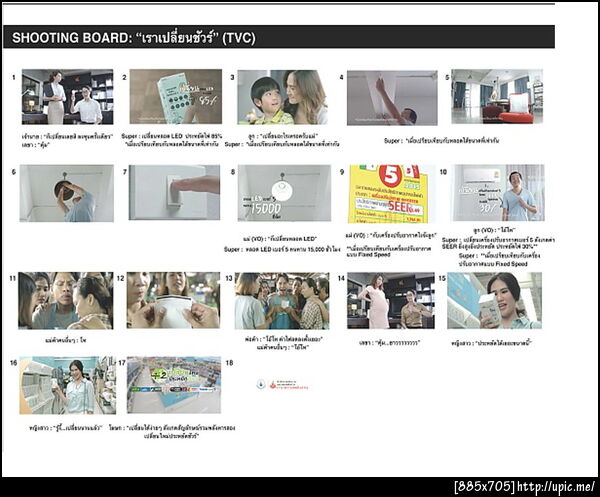Click frame 6 man installing lamp thumbnail
600x497 pixels.
click(x=67, y=193)
